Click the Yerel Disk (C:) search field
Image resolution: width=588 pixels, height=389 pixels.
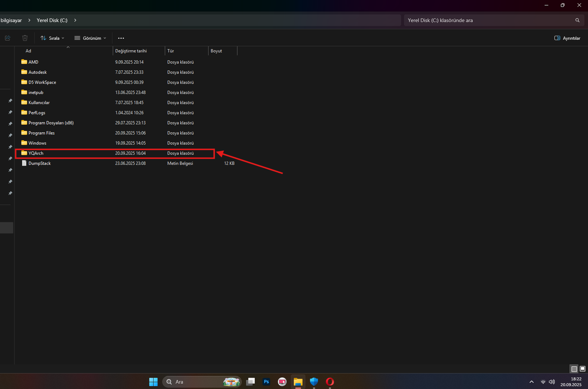coord(489,20)
